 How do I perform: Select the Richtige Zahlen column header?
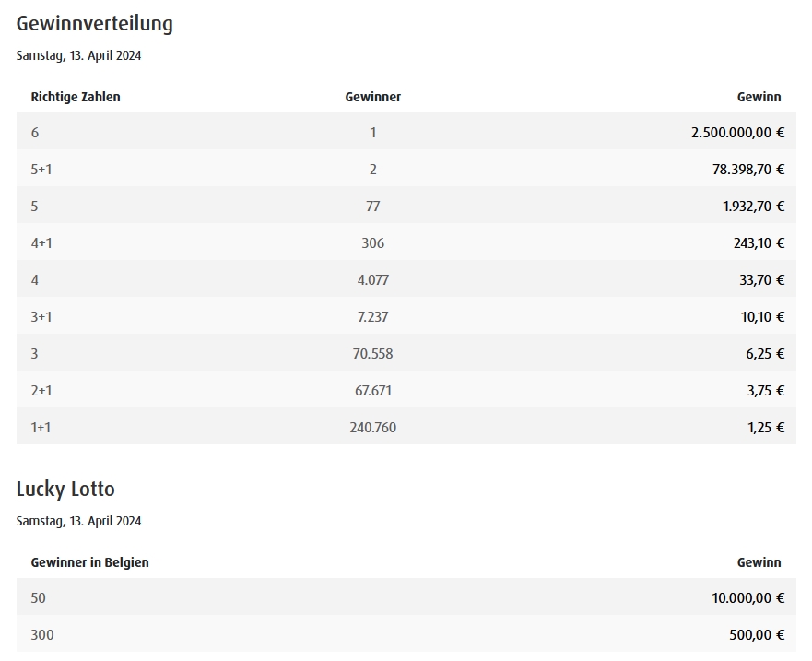76,97
